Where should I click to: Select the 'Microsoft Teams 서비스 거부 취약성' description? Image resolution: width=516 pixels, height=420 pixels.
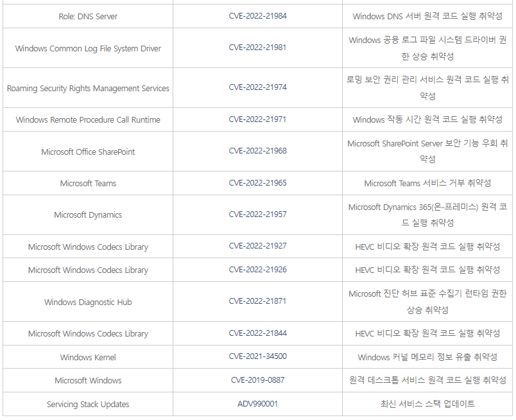[x=427, y=184]
